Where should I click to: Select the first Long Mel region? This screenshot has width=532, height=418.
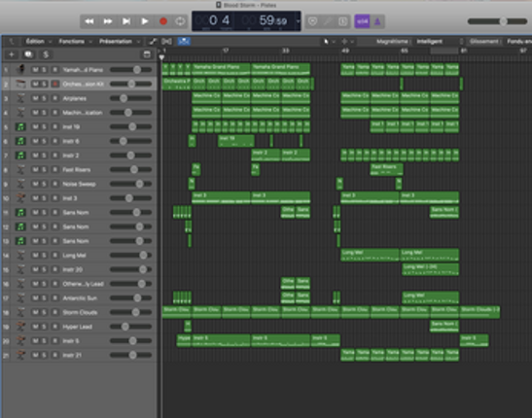370,255
